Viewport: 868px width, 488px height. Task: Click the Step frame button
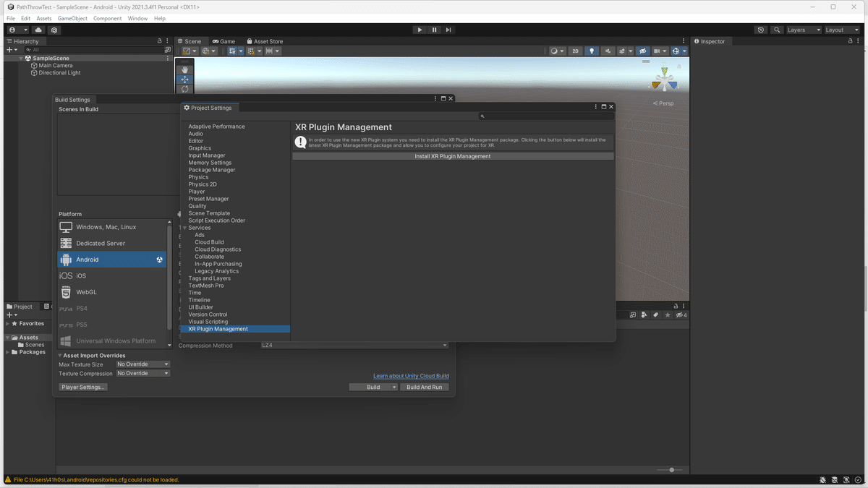point(448,30)
